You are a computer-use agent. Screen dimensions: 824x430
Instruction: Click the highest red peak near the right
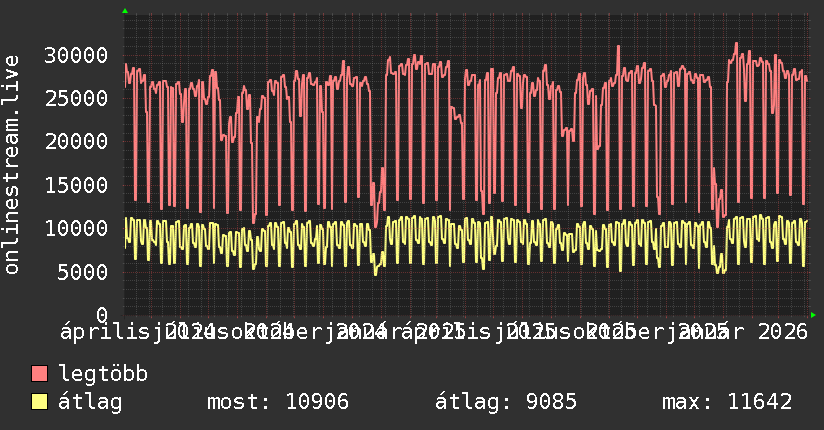[x=736, y=44]
